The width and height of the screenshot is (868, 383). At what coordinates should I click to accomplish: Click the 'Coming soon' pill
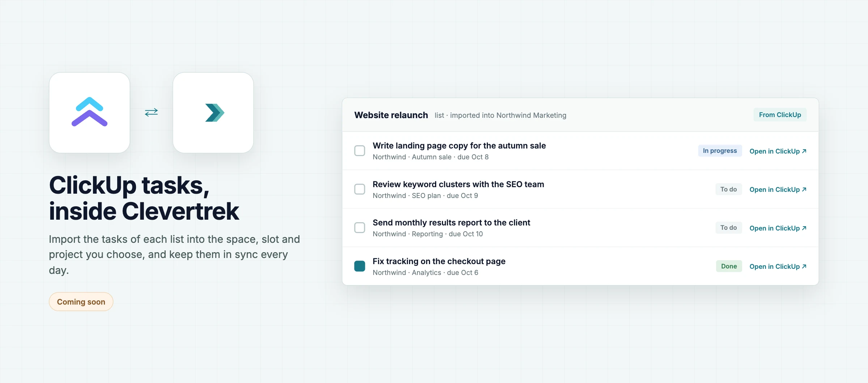pyautogui.click(x=81, y=302)
